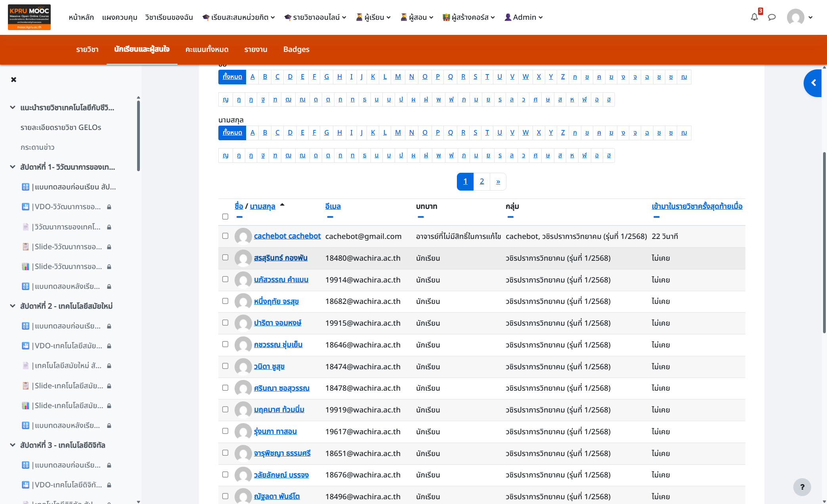The width and height of the screenshot is (827, 504).
Task: Switch to the รายงาน tab
Action: click(256, 50)
